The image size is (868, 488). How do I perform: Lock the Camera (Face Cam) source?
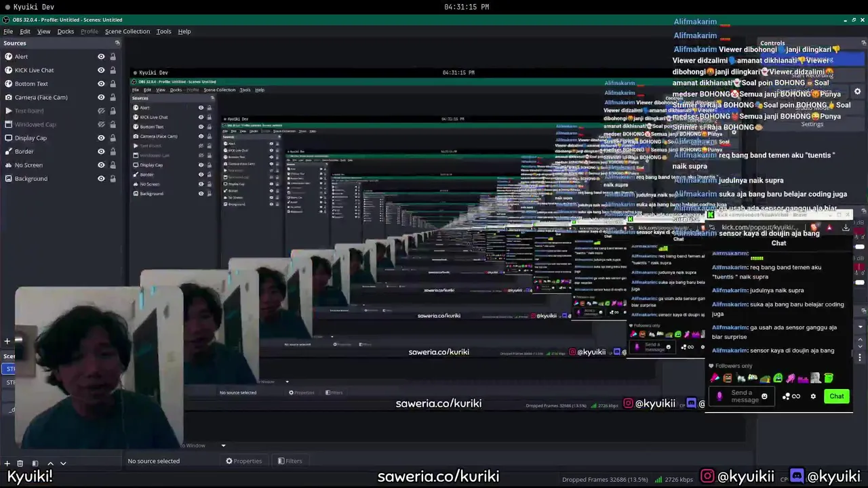point(113,97)
